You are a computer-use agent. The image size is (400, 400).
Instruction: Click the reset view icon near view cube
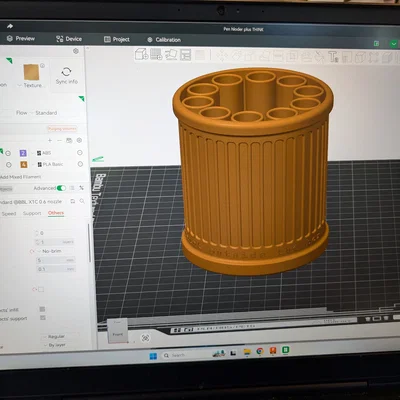tap(145, 338)
